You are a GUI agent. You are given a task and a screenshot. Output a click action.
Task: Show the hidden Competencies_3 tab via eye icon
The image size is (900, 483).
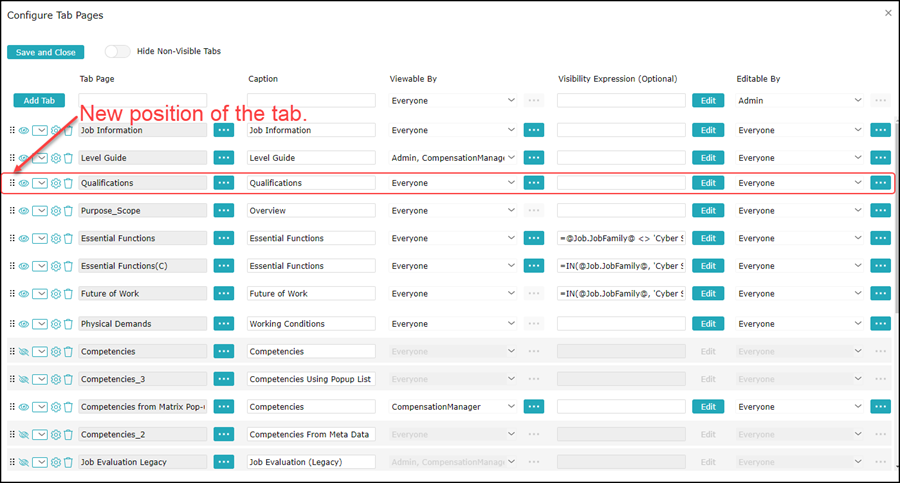tap(24, 379)
